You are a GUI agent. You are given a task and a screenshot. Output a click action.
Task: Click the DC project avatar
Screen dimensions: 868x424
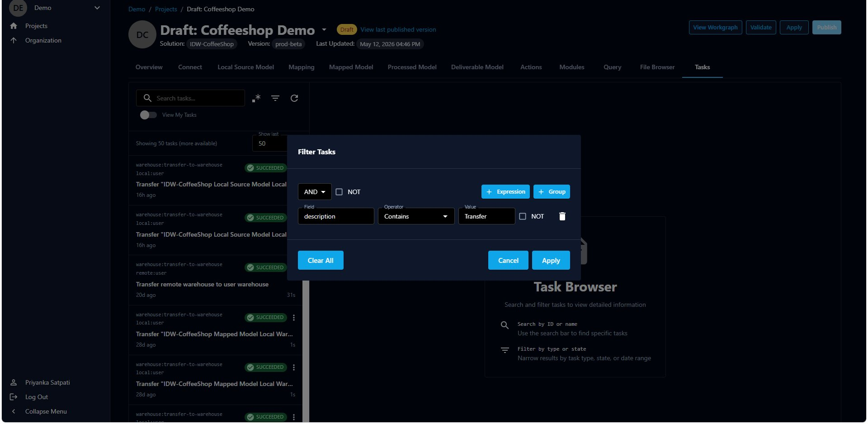pyautogui.click(x=142, y=35)
